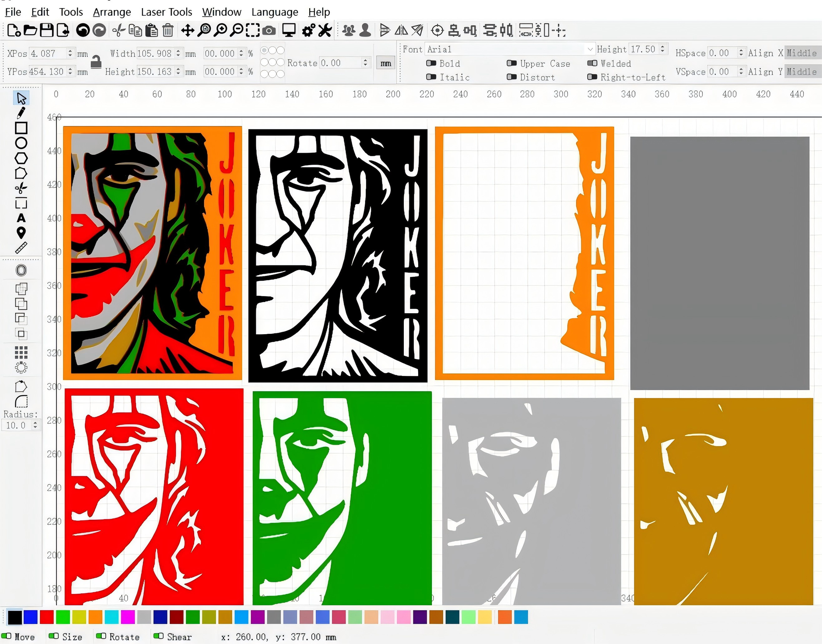Select the Text tool 'A'
Viewport: 822px width, 644px height.
click(x=21, y=218)
